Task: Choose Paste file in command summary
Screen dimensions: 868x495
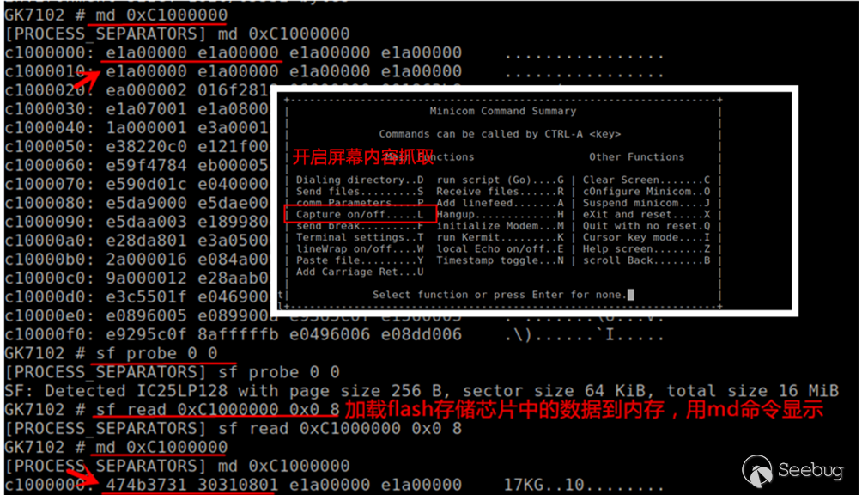Action: coord(360,260)
